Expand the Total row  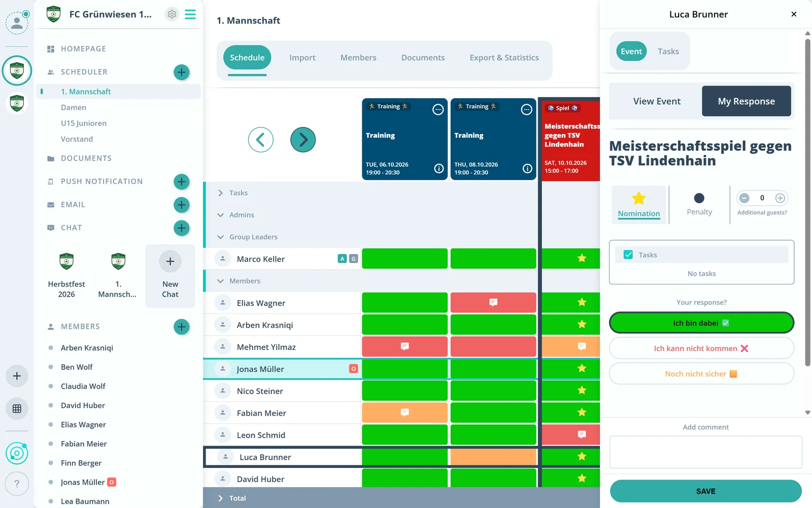point(220,498)
